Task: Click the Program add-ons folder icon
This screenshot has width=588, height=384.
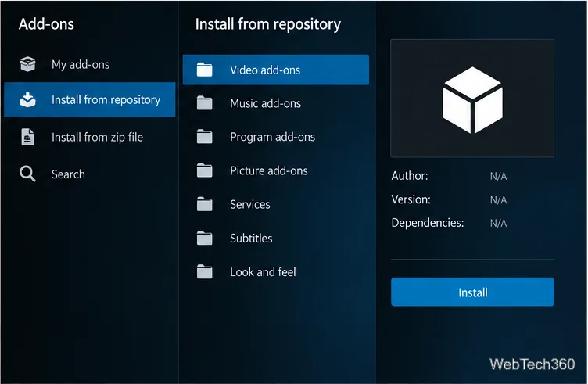Action: click(x=204, y=137)
